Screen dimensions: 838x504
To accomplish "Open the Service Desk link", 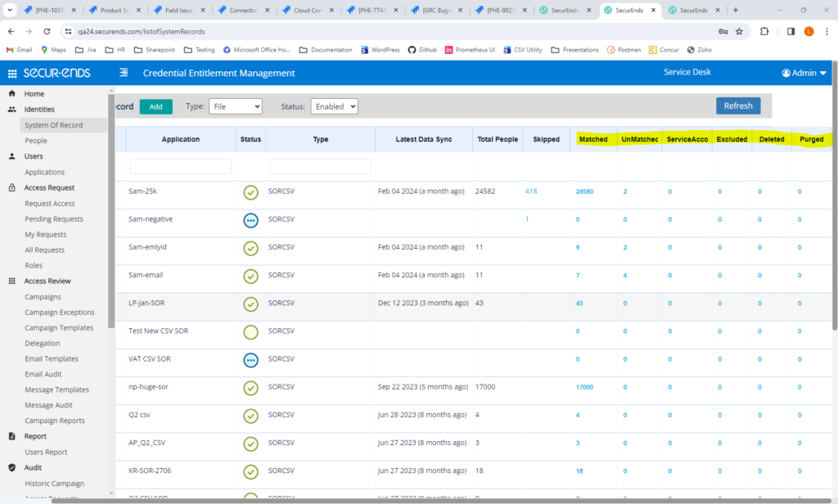I will tap(687, 72).
